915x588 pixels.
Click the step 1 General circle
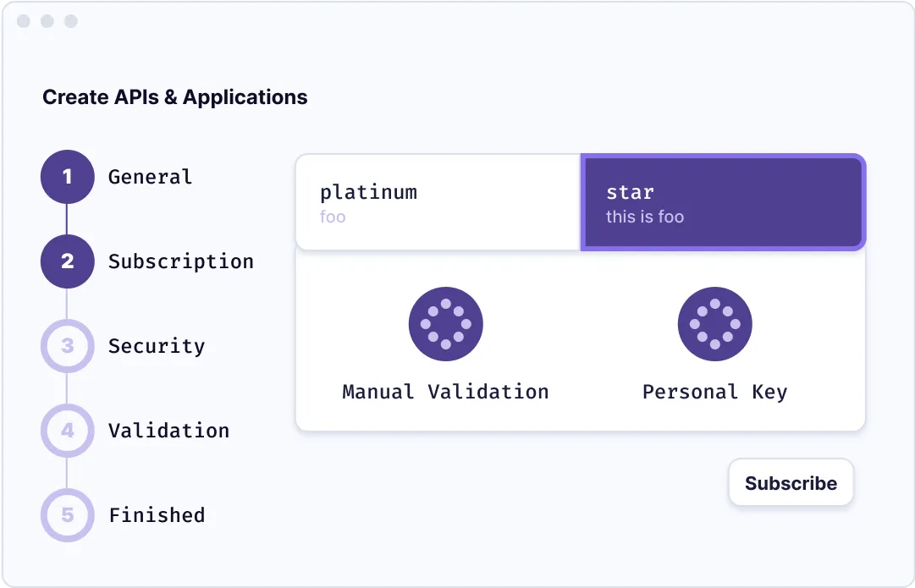(67, 177)
